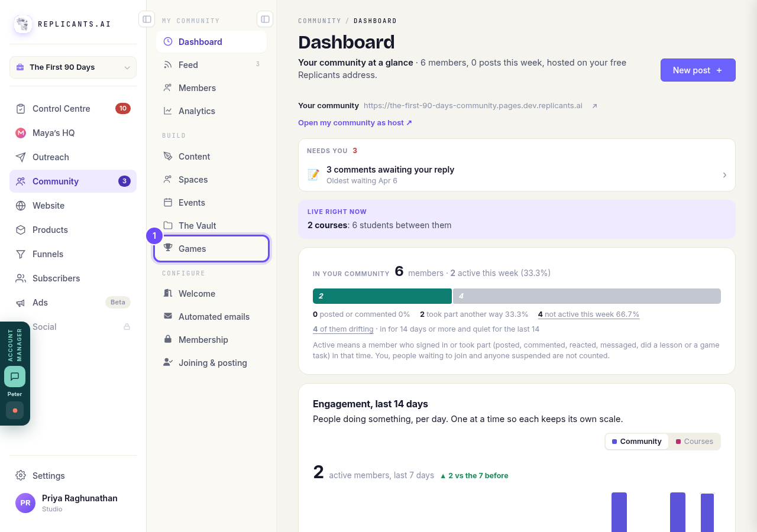Open account manager chat bubble

coord(15,377)
